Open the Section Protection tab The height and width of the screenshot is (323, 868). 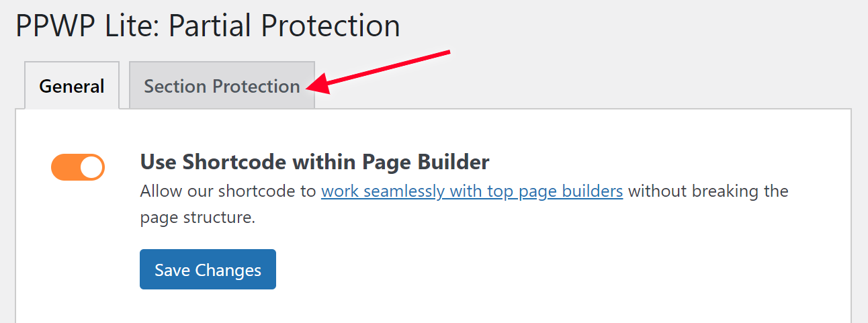point(222,86)
